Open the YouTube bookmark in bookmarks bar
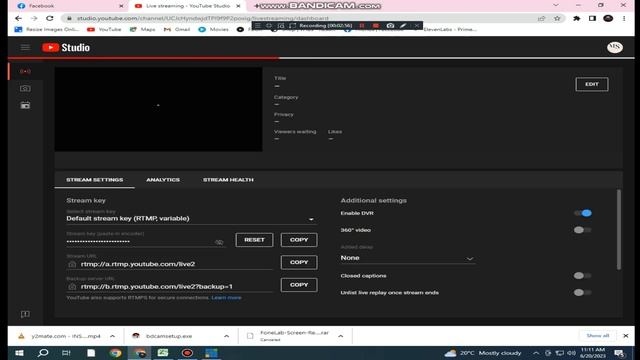 tap(104, 29)
